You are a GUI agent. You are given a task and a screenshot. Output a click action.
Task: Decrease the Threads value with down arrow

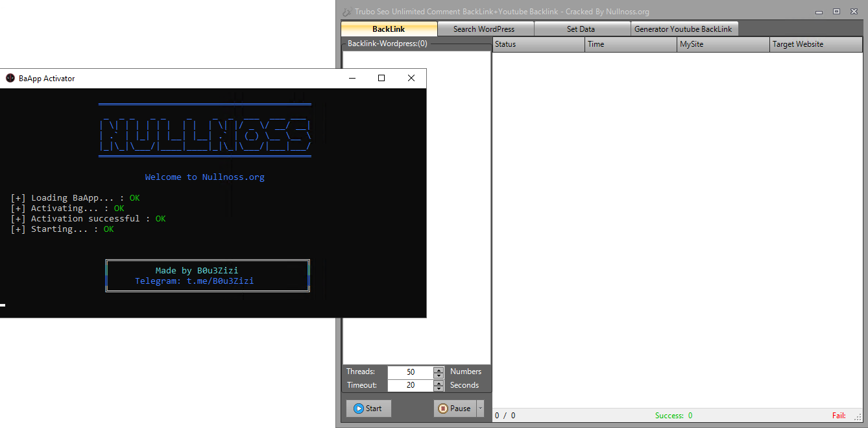(x=439, y=375)
